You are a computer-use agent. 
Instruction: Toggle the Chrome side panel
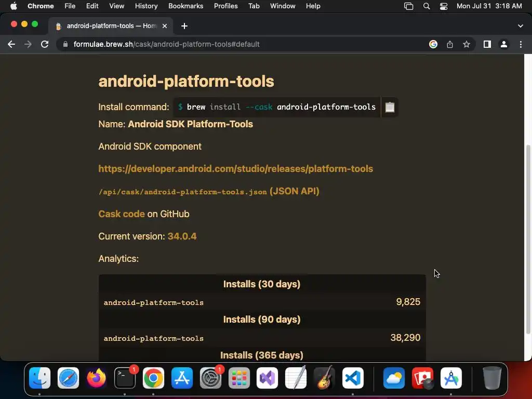pyautogui.click(x=487, y=44)
